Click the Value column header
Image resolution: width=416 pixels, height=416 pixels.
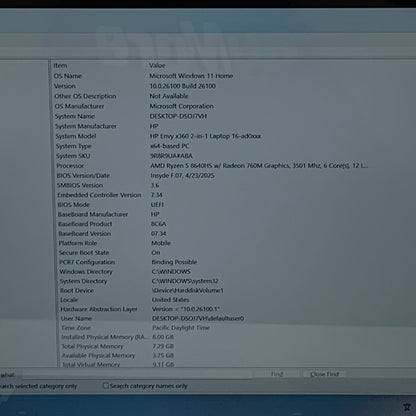click(x=157, y=65)
